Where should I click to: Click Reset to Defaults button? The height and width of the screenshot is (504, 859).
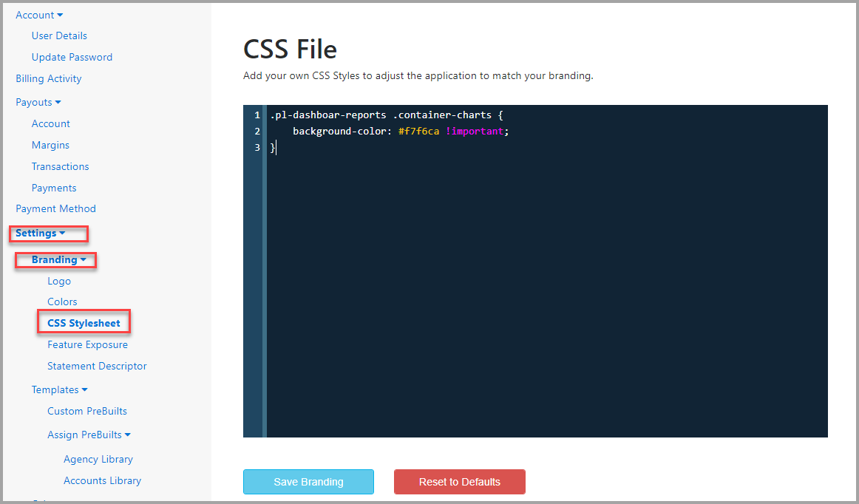pyautogui.click(x=460, y=482)
